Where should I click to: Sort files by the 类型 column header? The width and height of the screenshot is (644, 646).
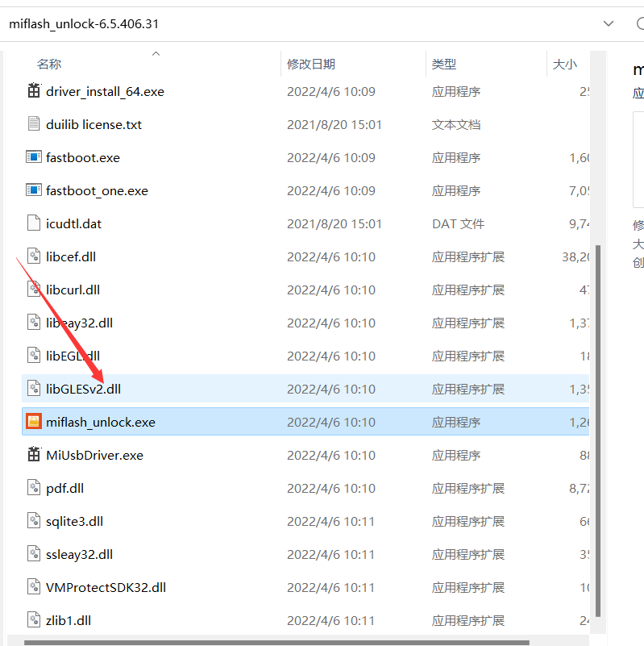tap(444, 64)
